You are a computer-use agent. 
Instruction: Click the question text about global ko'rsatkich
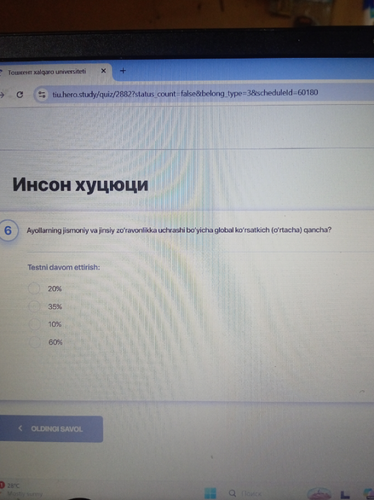[x=179, y=230]
